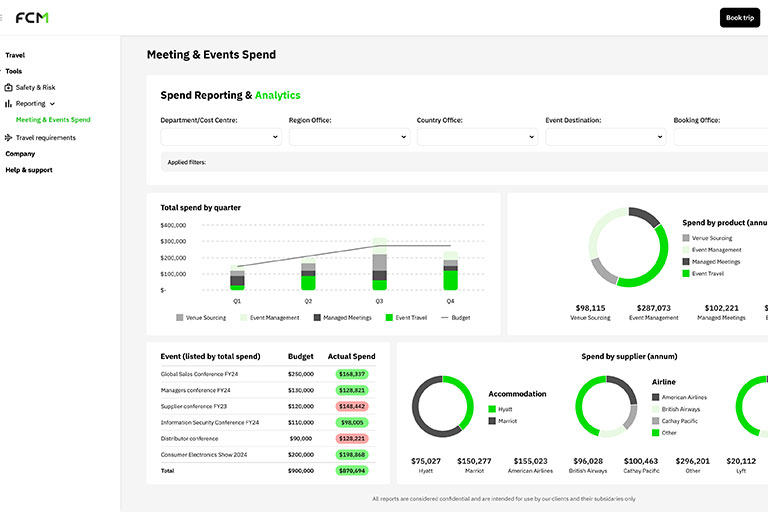Open the Booking Office dropdown
The image size is (768, 512).
[x=720, y=137]
